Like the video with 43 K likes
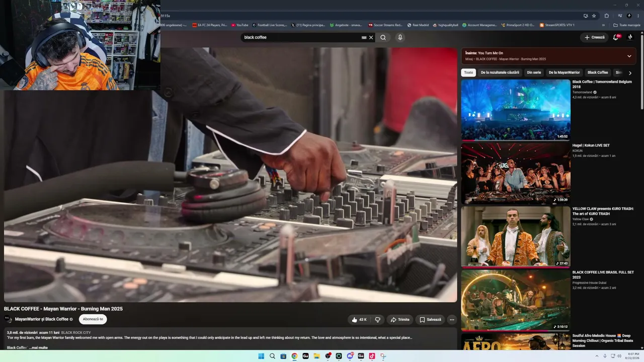 (x=359, y=320)
